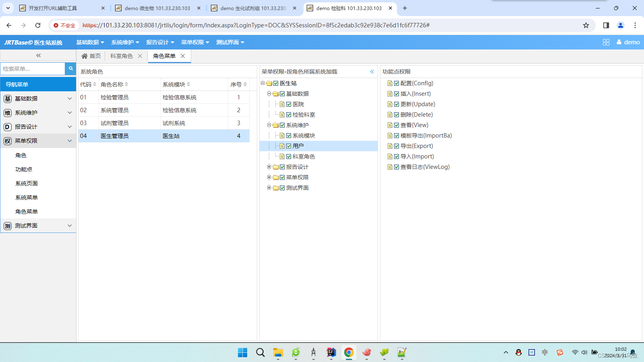Click the 基础数据 sidebar icon
644x362 pixels.
click(x=8, y=99)
